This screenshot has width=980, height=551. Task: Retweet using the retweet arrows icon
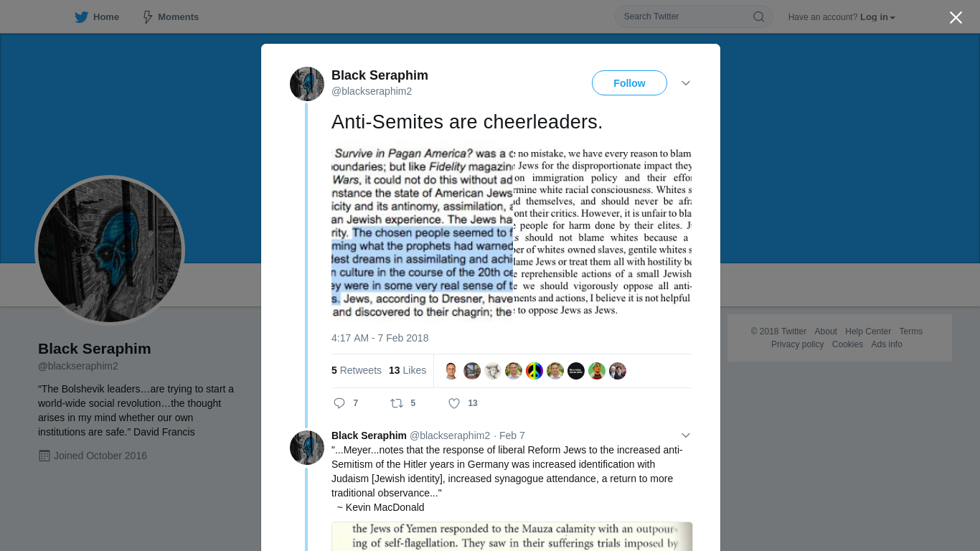point(397,403)
